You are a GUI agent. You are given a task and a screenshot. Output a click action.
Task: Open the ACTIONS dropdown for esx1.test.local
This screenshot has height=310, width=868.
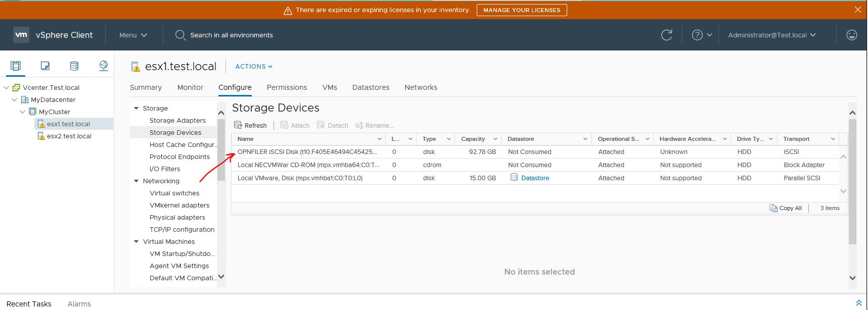click(254, 66)
